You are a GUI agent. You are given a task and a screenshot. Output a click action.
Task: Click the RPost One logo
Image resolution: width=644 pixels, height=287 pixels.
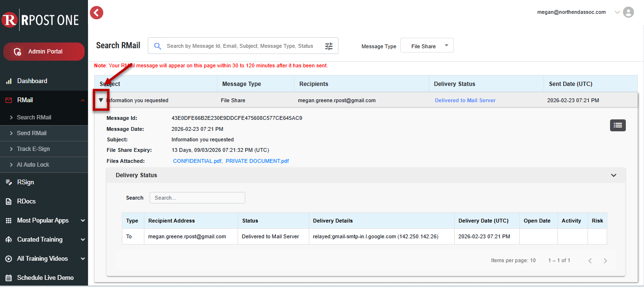(x=41, y=20)
